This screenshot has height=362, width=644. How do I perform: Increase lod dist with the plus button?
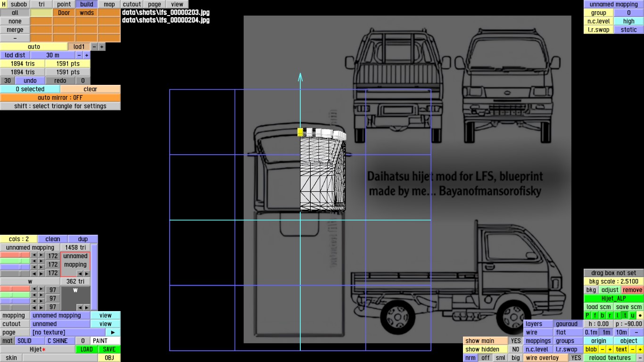pyautogui.click(x=87, y=55)
